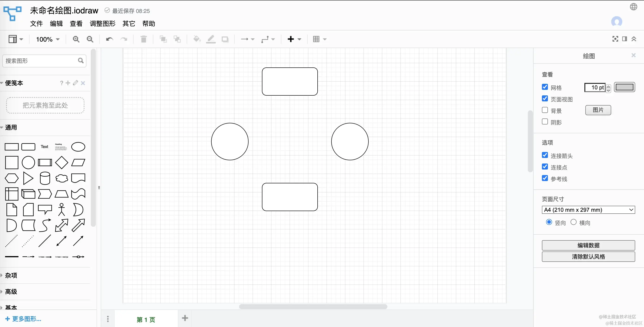
Task: Open the 文件 menu
Action: (36, 24)
